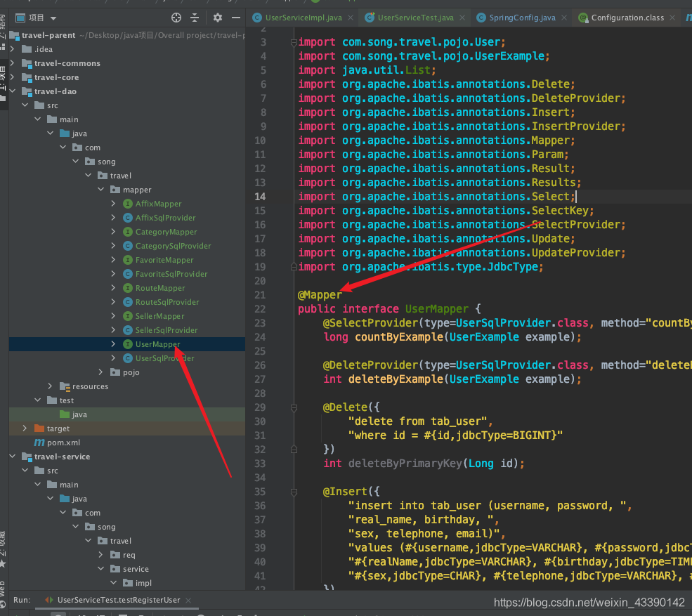Toggle fold marker at line 19 imports end
692x616 pixels.
coord(294,267)
